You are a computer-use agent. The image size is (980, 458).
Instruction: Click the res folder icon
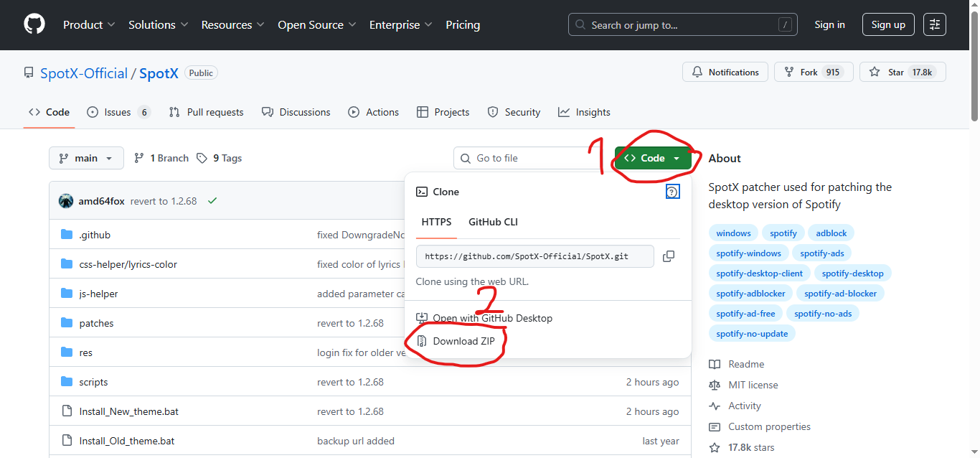(x=67, y=352)
